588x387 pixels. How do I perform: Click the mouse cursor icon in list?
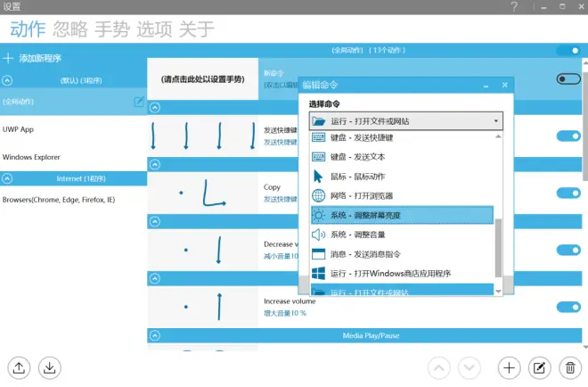318,177
